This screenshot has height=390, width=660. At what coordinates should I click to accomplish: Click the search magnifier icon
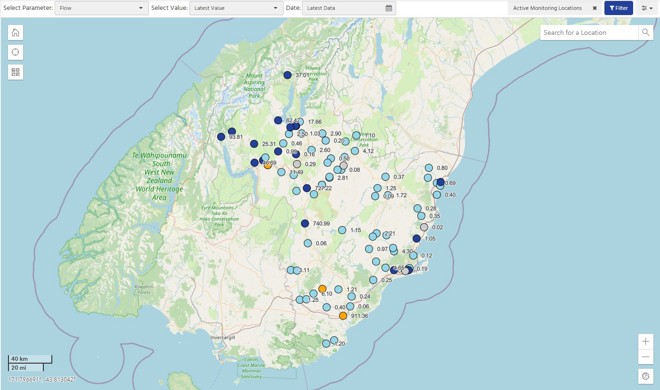(x=645, y=32)
